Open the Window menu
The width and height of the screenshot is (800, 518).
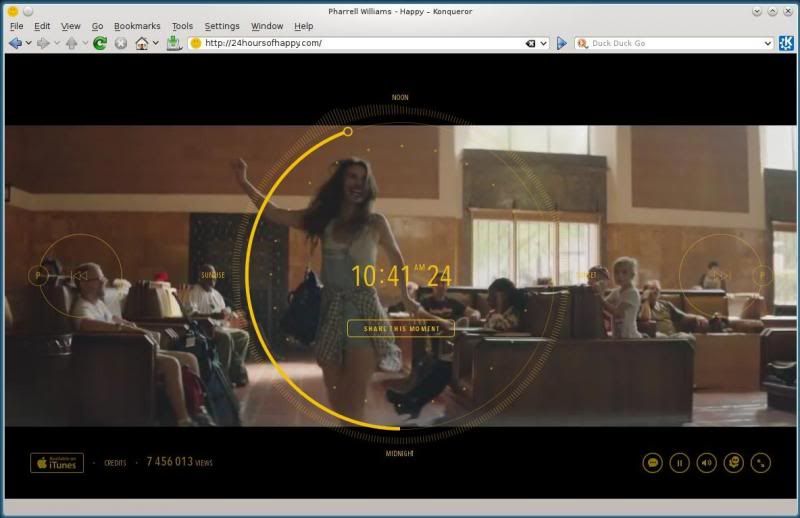(267, 26)
